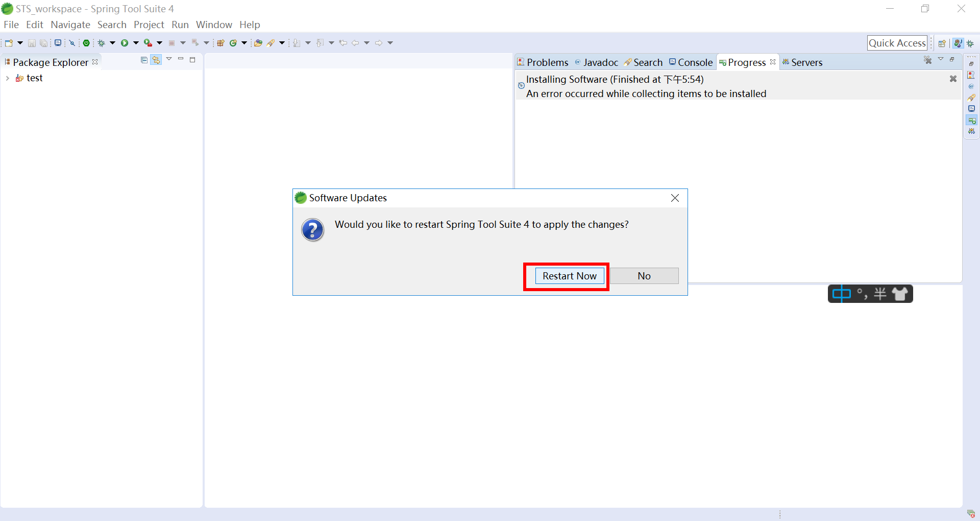Open the New Java Class dropdown arrow
980x521 pixels.
pos(244,43)
